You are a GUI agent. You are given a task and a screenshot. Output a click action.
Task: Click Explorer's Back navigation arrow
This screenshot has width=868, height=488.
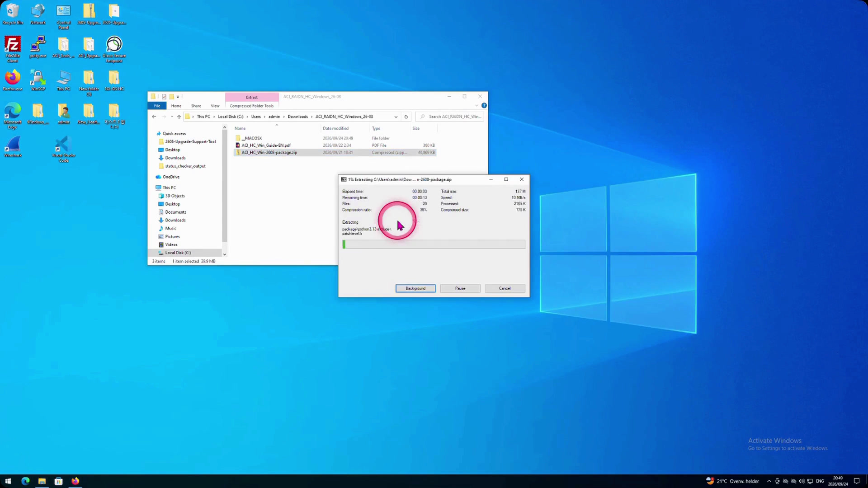154,117
